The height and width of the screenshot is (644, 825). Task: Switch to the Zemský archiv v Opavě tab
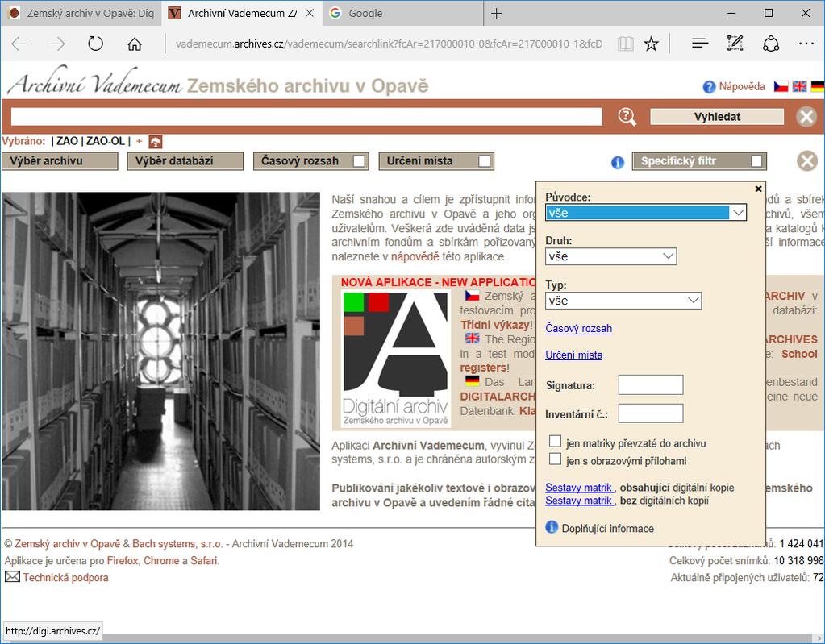pos(81,13)
